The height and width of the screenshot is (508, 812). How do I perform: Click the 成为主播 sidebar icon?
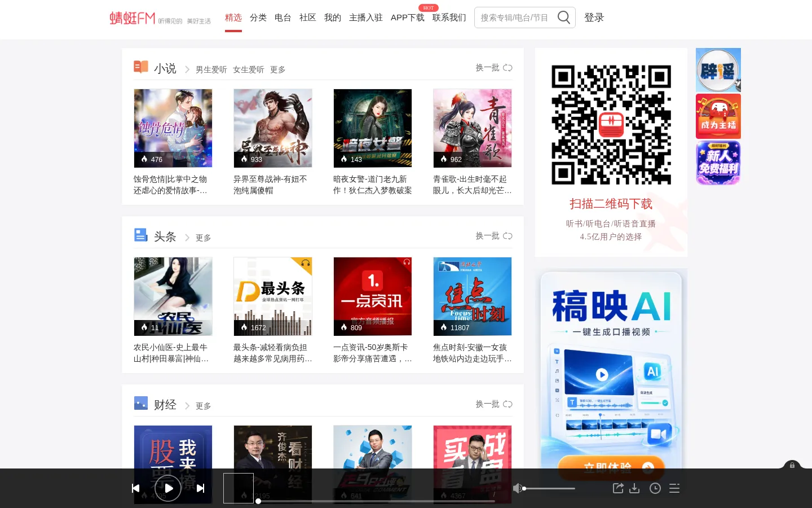pos(718,116)
